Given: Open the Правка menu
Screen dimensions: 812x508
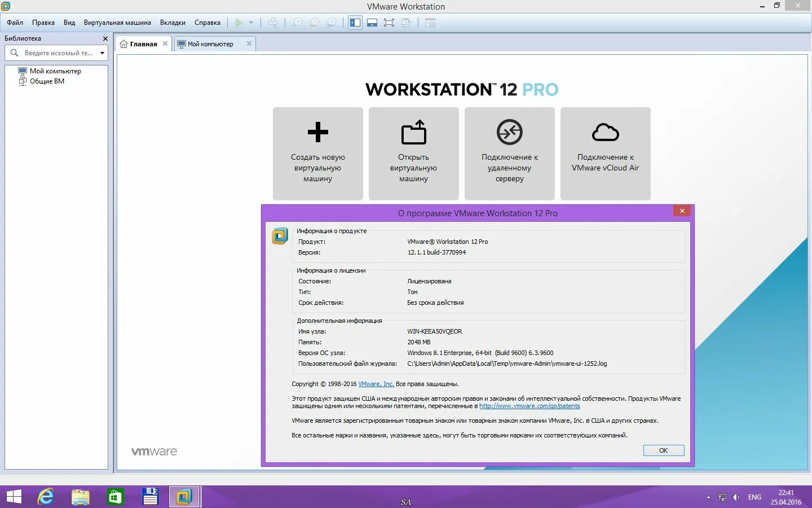Looking at the screenshot, I should (x=43, y=23).
